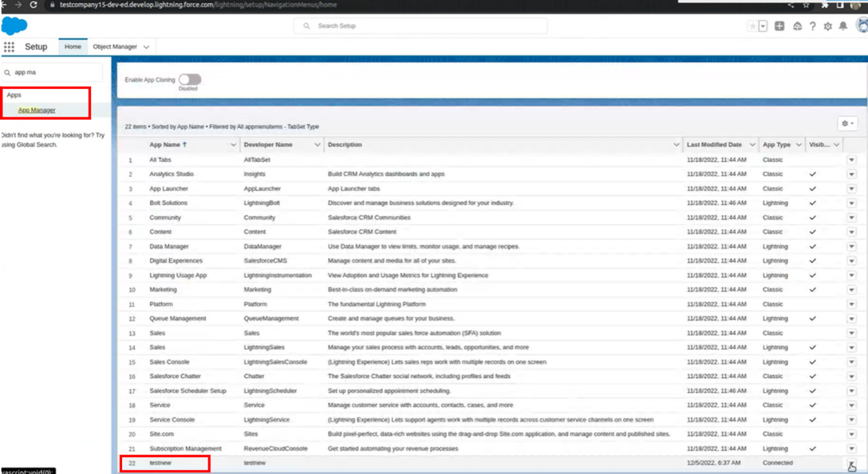Viewport: 868px width, 474px height.
Task: Click the App Manager link in sidebar
Action: [x=36, y=110]
